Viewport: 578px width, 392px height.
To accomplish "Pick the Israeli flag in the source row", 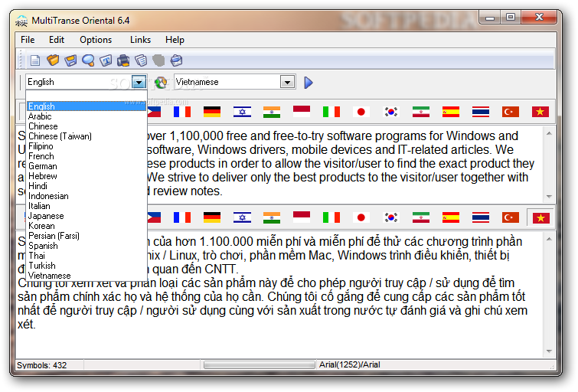I will (x=242, y=112).
